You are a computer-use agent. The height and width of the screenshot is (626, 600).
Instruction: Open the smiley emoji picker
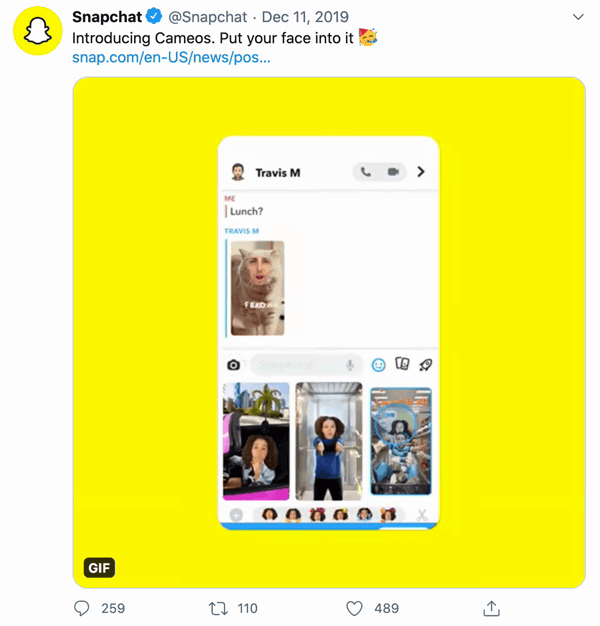coord(379,365)
